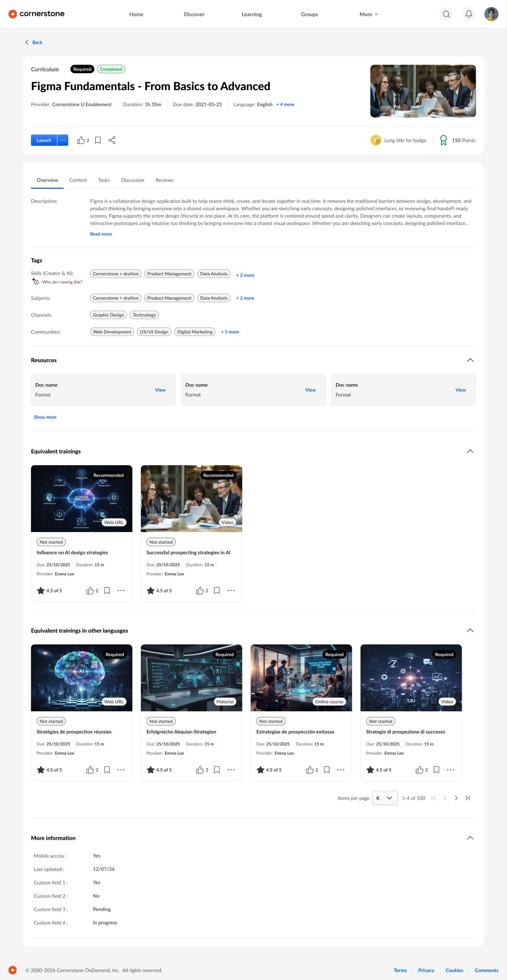Collapse the More information section
The width and height of the screenshot is (507, 980).
click(470, 838)
